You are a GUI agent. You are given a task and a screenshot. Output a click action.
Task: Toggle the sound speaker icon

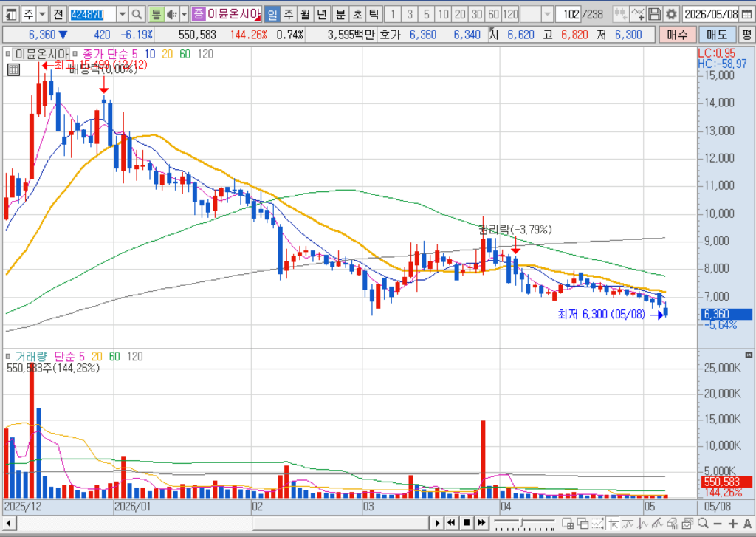click(171, 15)
